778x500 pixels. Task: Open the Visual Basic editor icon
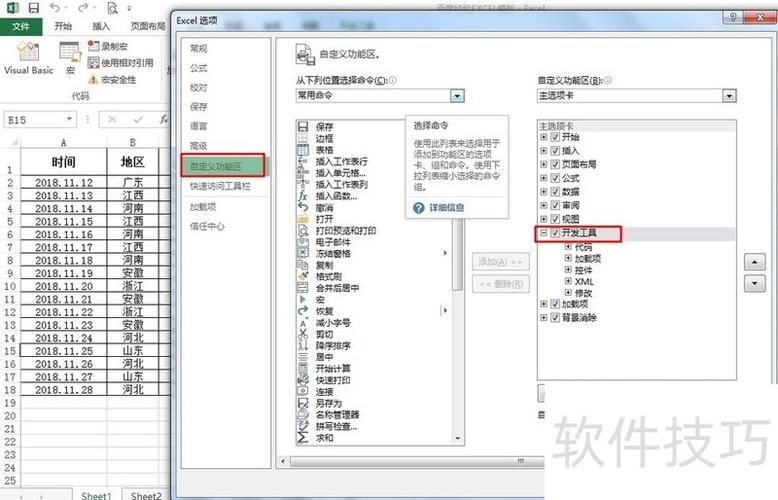(x=28, y=52)
